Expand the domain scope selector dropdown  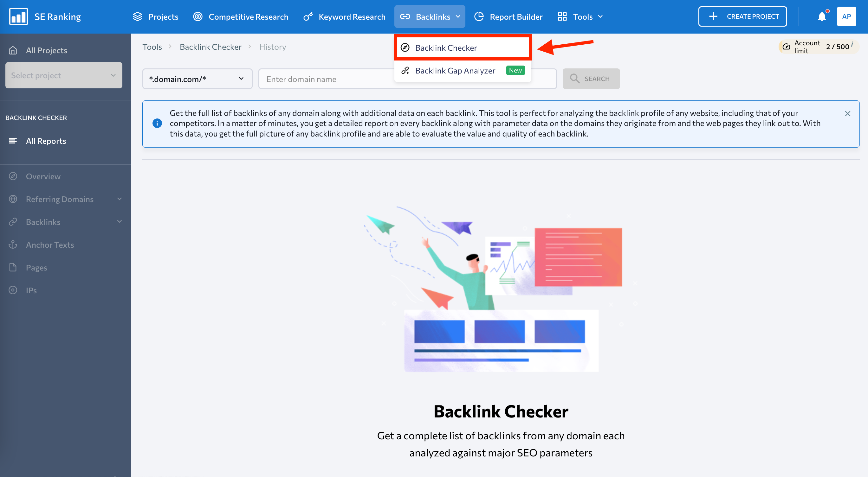tap(198, 78)
